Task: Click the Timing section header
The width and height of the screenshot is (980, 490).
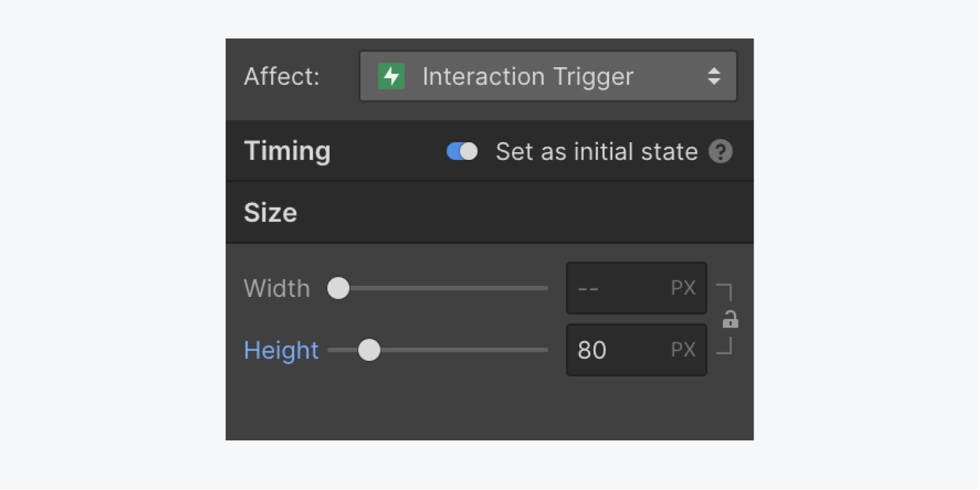Action: pyautogui.click(x=287, y=151)
